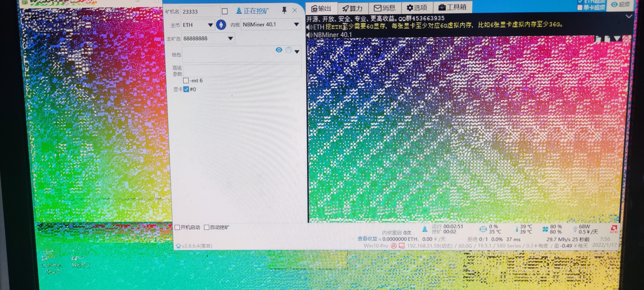Screen dimensions: 644x290
Task: Click the red AMD logo icon
Action: [614, 229]
